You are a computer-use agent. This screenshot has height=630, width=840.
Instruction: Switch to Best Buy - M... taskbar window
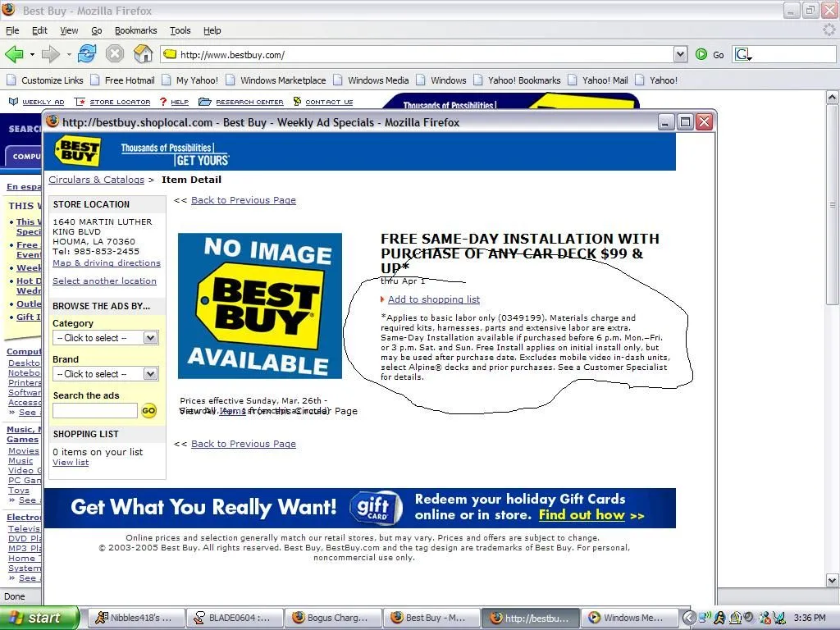pyautogui.click(x=431, y=618)
